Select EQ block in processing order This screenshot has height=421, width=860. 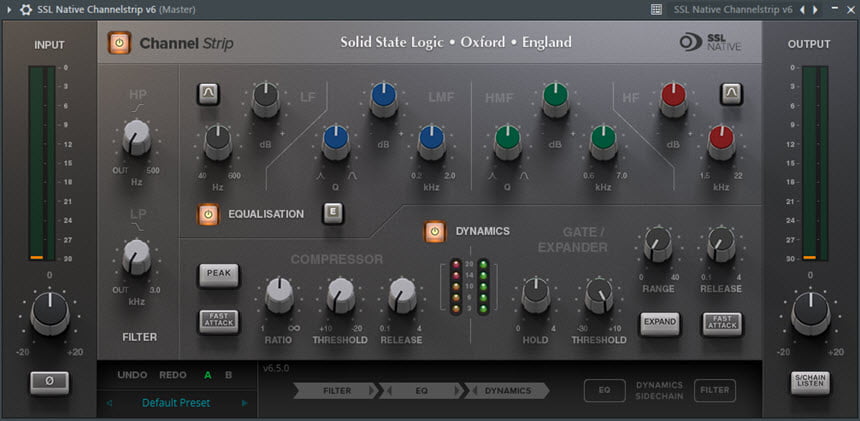421,391
